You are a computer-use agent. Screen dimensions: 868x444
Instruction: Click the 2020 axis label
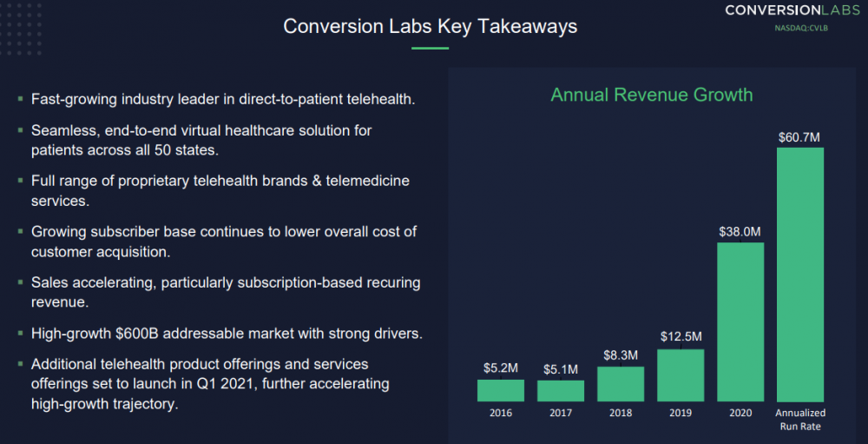coord(740,413)
